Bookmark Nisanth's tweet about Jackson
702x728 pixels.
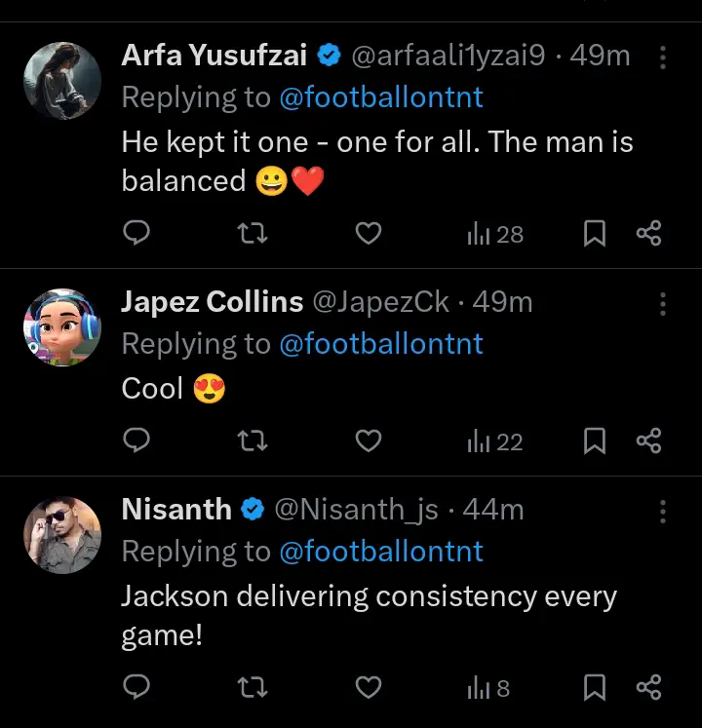(x=595, y=688)
